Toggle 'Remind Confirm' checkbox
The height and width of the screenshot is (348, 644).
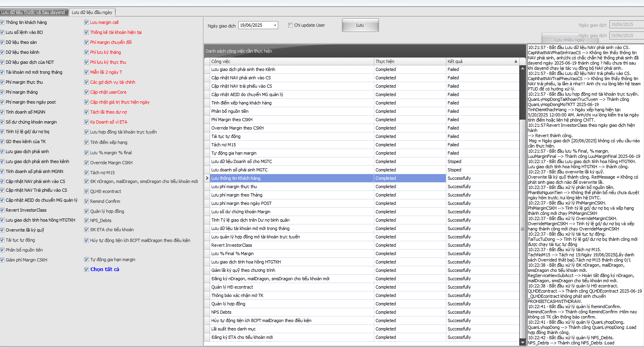pyautogui.click(x=86, y=201)
